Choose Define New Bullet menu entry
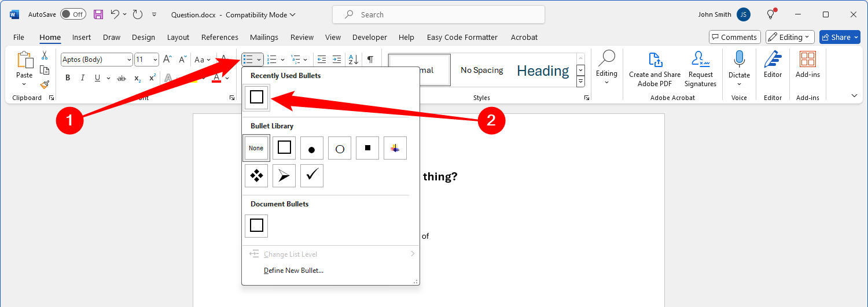The width and height of the screenshot is (868, 307). coord(293,270)
